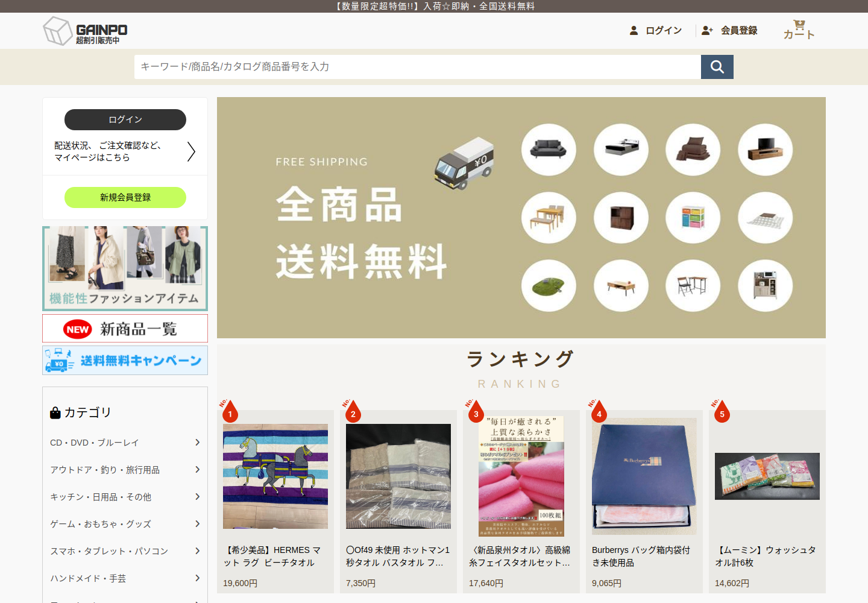Click the colorful storage drawers circle icon

click(x=693, y=218)
